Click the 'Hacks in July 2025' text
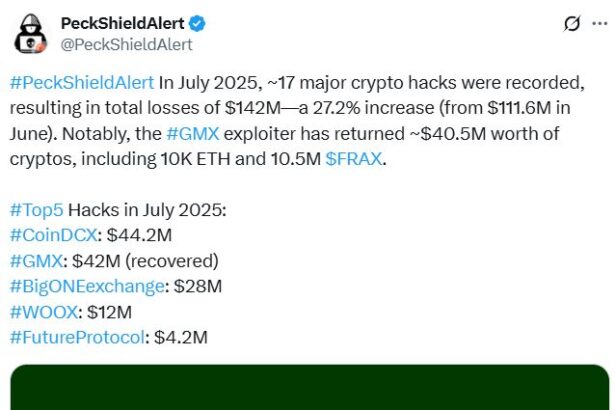Viewport: 615px width, 410px height. (147, 209)
